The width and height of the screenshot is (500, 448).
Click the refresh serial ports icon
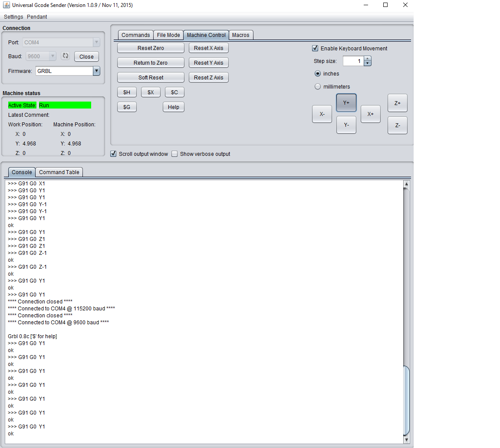66,56
